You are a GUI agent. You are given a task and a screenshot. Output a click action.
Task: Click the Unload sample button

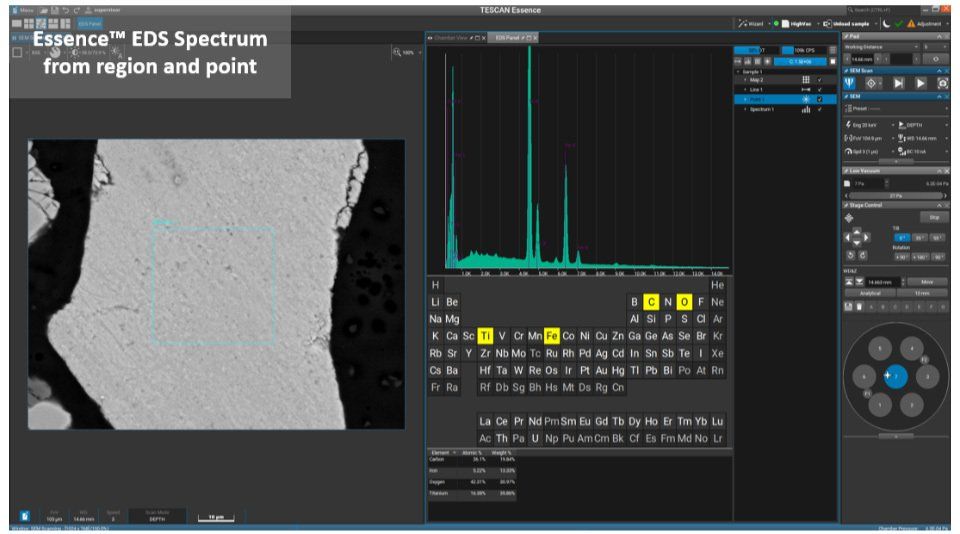click(x=847, y=24)
